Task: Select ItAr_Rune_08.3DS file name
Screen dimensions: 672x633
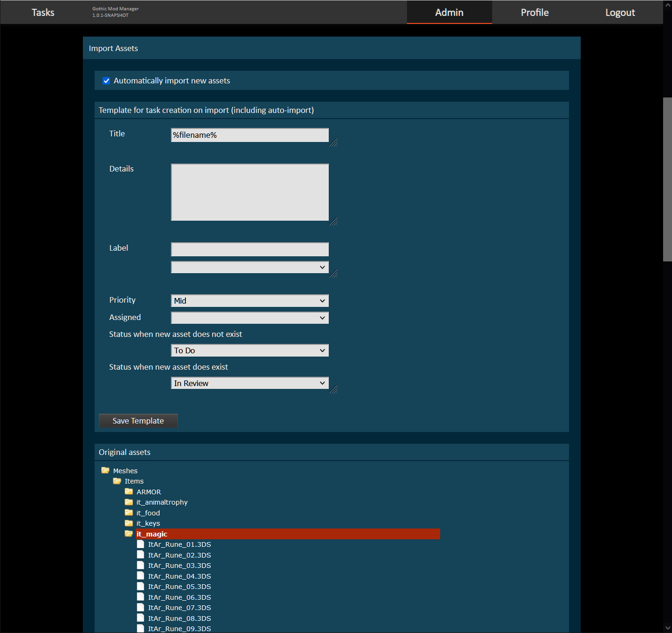Action: click(x=179, y=618)
